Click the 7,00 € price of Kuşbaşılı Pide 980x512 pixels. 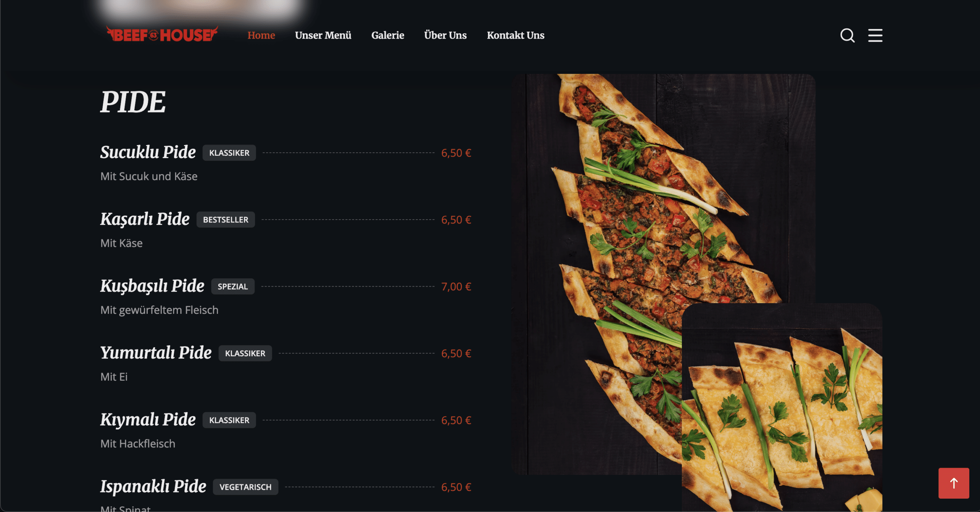[x=456, y=286]
